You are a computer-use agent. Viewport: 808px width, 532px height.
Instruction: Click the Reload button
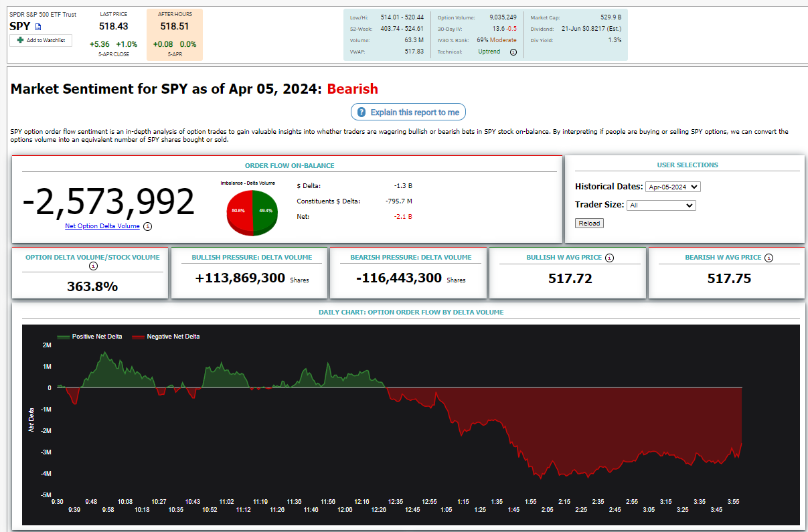tap(589, 223)
